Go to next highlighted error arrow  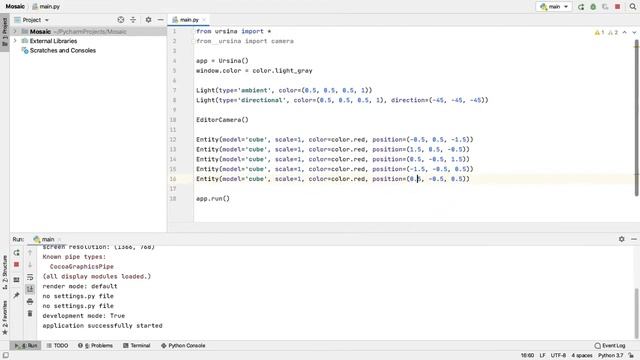tap(634, 32)
